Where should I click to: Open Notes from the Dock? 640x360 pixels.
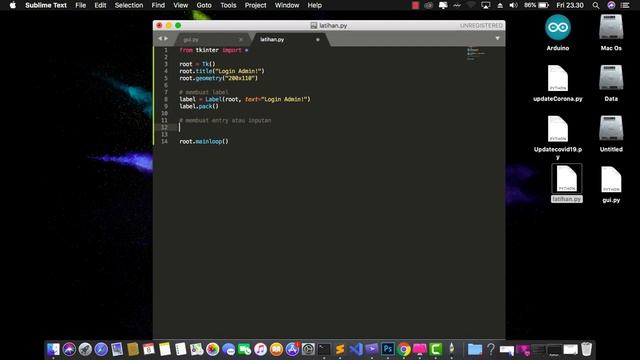click(x=165, y=349)
